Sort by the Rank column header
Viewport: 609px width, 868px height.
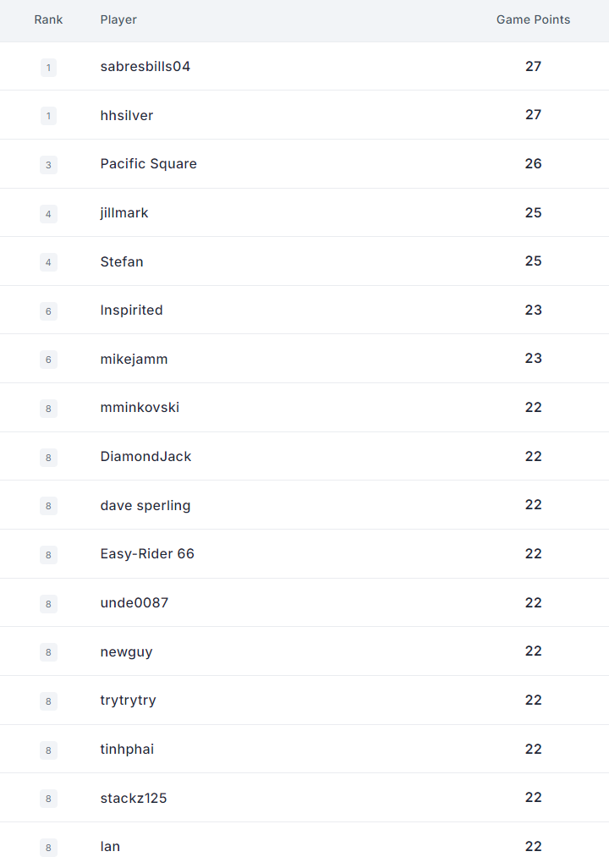49,19
